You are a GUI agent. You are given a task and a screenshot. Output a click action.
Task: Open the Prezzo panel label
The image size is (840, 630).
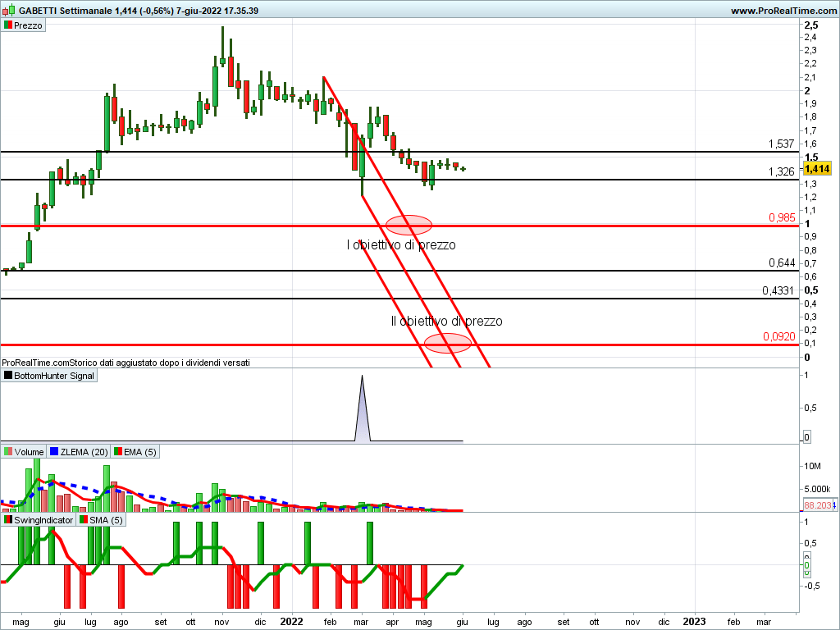click(28, 25)
